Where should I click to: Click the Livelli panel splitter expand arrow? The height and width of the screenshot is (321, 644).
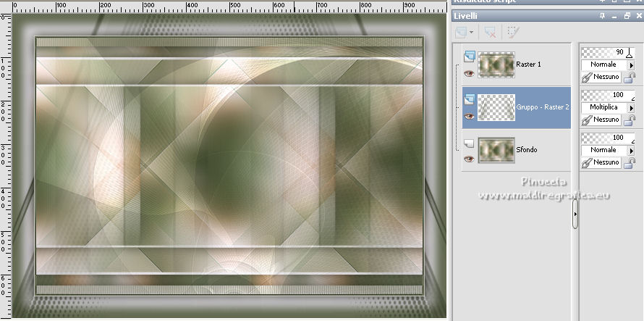click(x=575, y=214)
